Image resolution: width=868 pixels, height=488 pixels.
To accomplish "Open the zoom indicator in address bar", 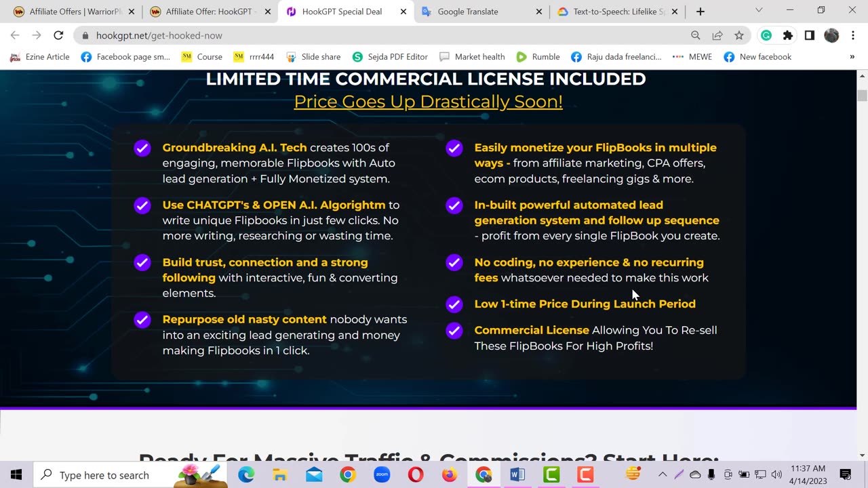I will pos(696,35).
